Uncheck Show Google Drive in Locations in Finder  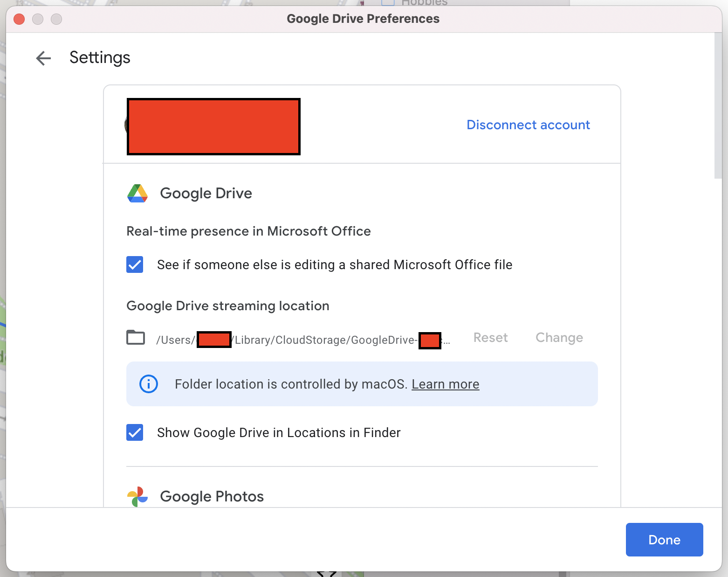click(135, 432)
